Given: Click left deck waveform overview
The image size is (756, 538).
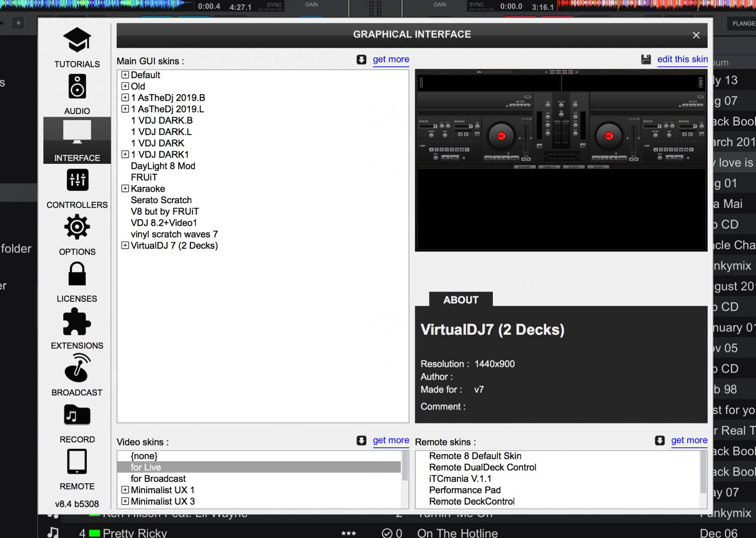Looking at the screenshot, I should 96,5.
